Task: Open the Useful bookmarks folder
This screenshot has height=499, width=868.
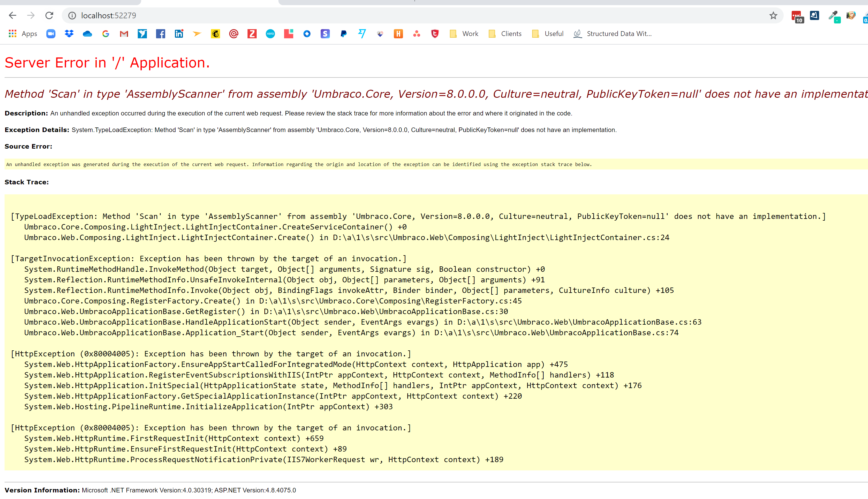Action: pyautogui.click(x=548, y=34)
